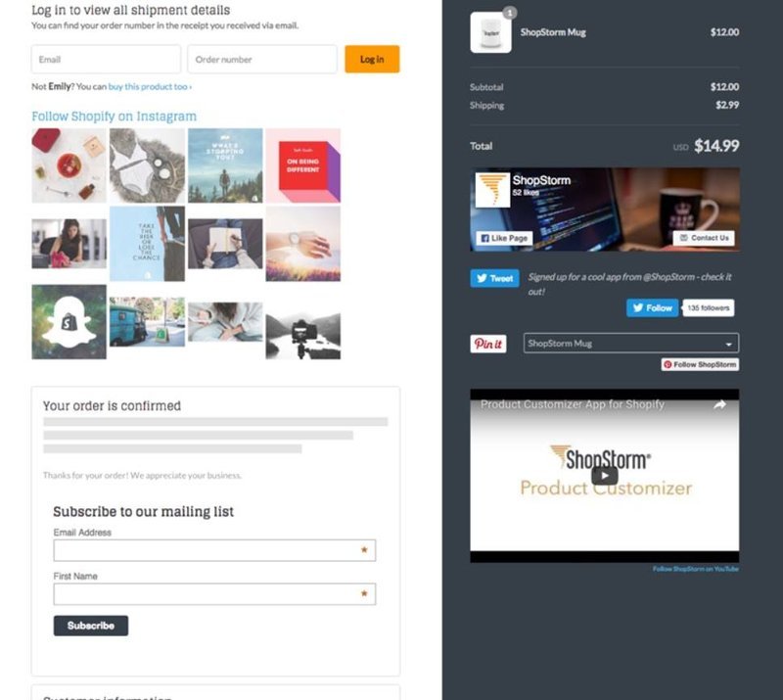Screen dimensions: 783x700
Task: Open the ShopStorm Mug product dropdown
Action: click(631, 344)
